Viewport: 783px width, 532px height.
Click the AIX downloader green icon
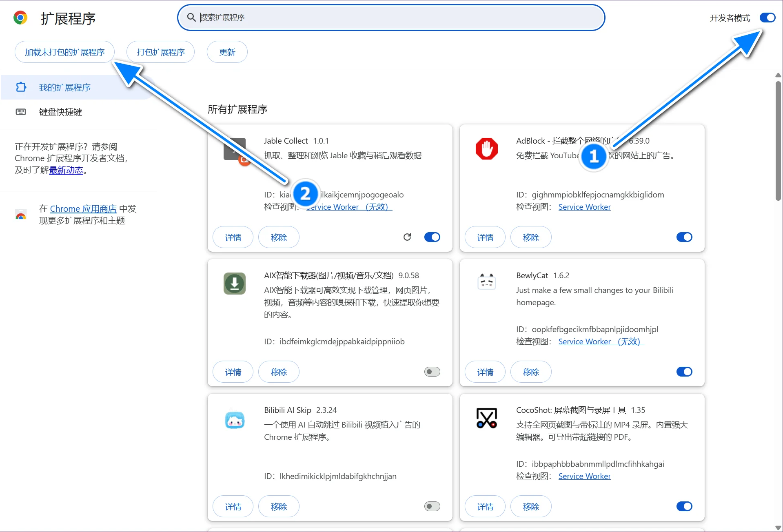[x=234, y=283]
